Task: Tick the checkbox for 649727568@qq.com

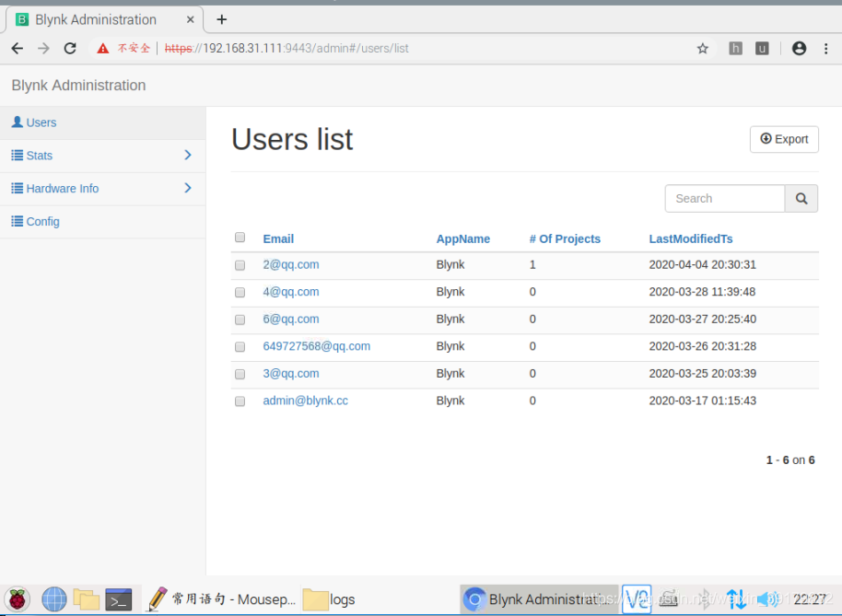Action: tap(240, 346)
